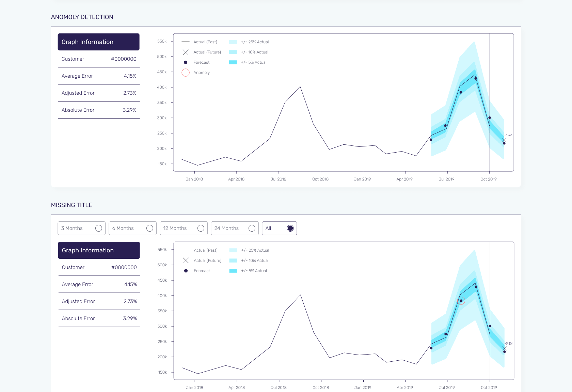Click the MISSING TITLE section heading

coord(72,205)
